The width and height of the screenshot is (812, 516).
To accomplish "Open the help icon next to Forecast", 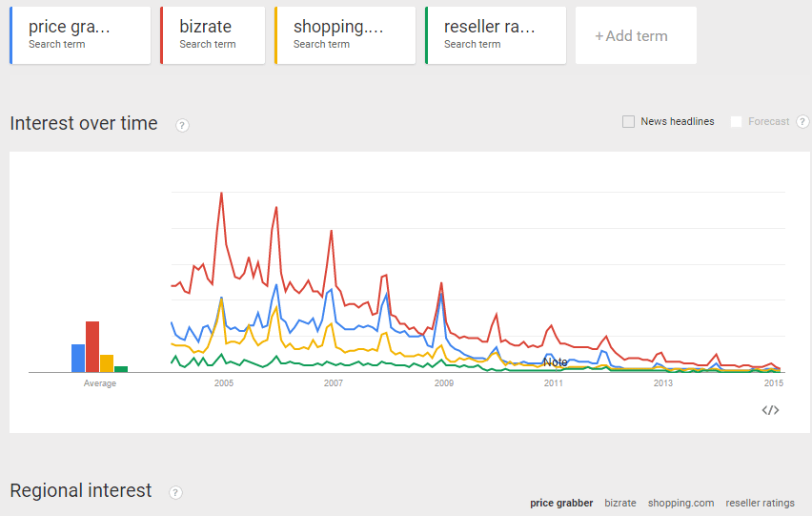I will 802,121.
